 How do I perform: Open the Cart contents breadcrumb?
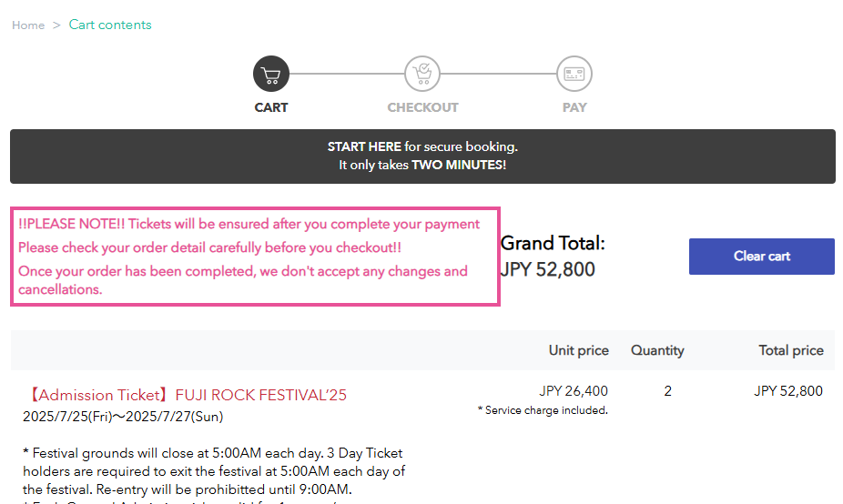point(110,25)
